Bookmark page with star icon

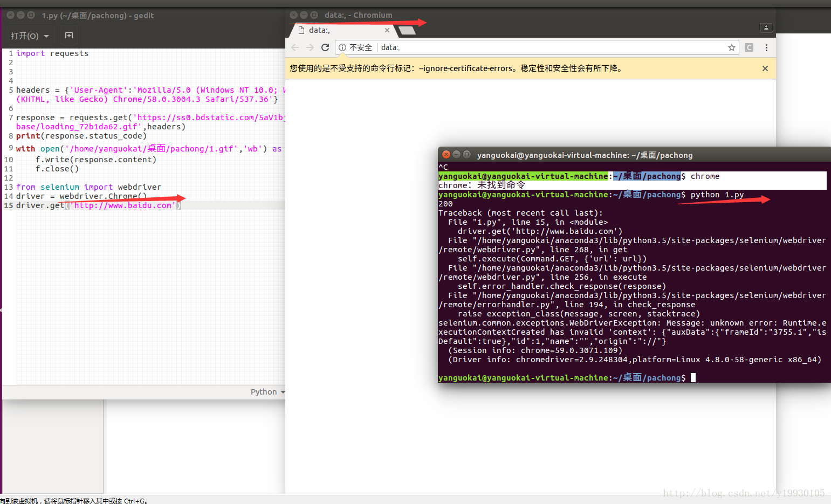732,47
